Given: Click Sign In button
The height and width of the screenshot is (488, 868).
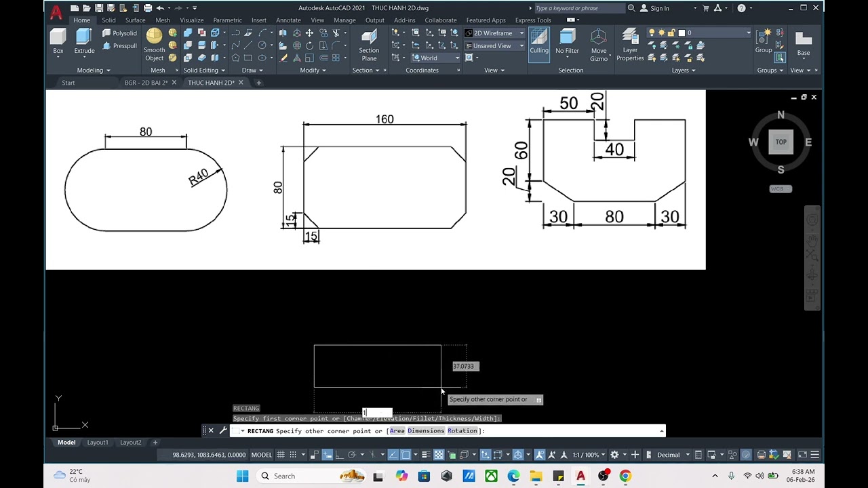Looking at the screenshot, I should click(655, 8).
